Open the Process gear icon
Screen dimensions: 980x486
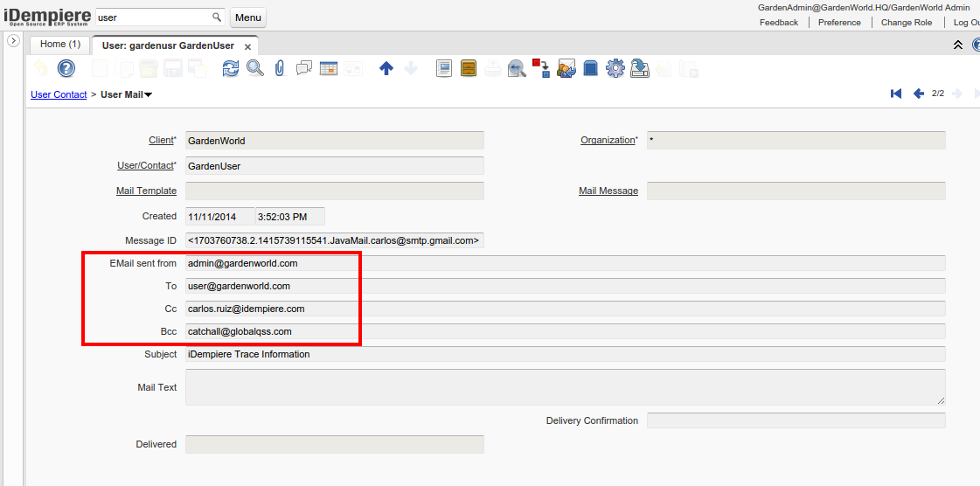[615, 68]
